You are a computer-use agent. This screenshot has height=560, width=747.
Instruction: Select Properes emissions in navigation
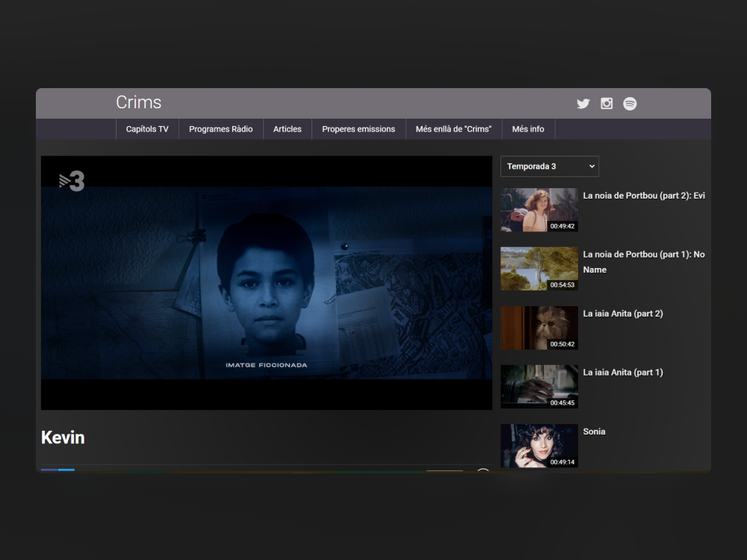[x=359, y=129]
